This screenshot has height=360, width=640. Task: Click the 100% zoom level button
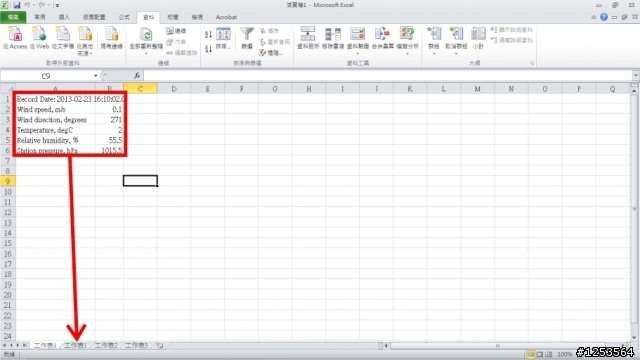click(565, 354)
